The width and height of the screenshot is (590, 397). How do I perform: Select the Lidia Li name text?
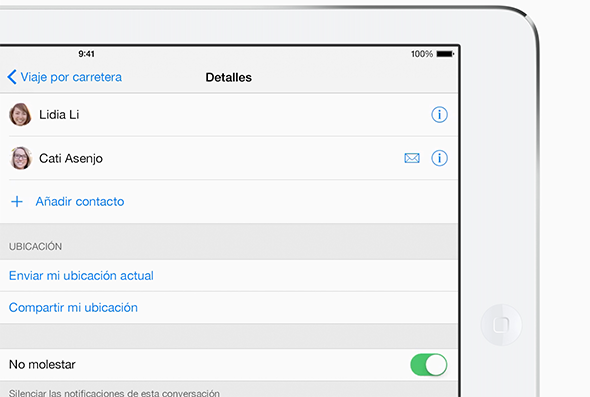coord(59,114)
